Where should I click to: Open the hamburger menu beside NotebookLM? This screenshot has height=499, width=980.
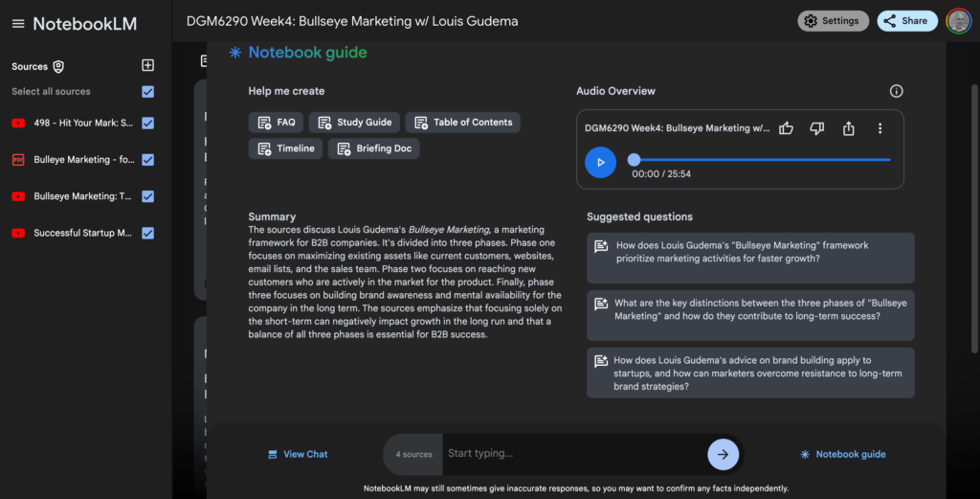pos(18,24)
